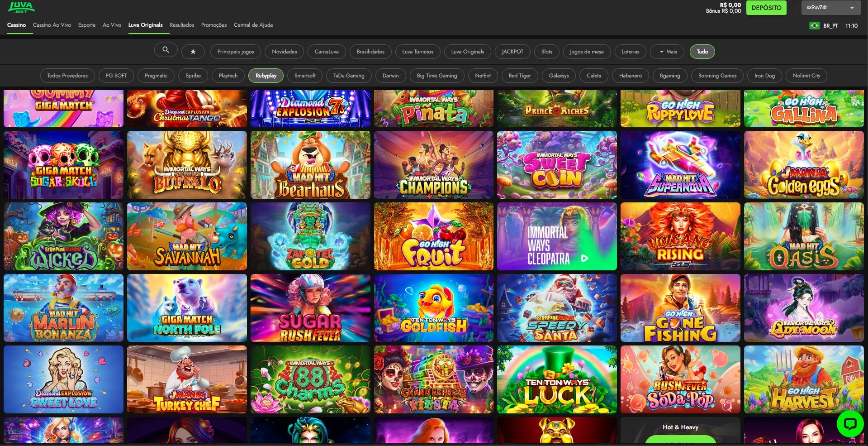Open the live chat support bubble

coord(850,424)
